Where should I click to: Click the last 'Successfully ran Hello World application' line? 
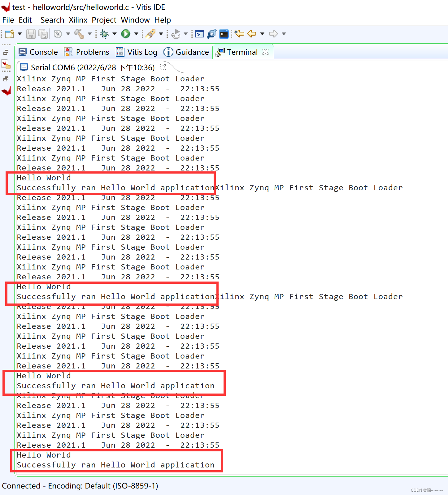115,465
